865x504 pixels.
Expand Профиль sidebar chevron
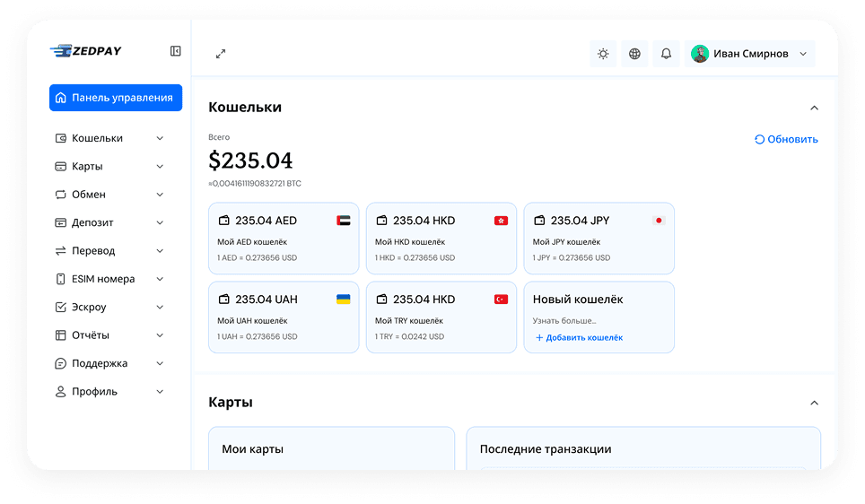pos(160,392)
